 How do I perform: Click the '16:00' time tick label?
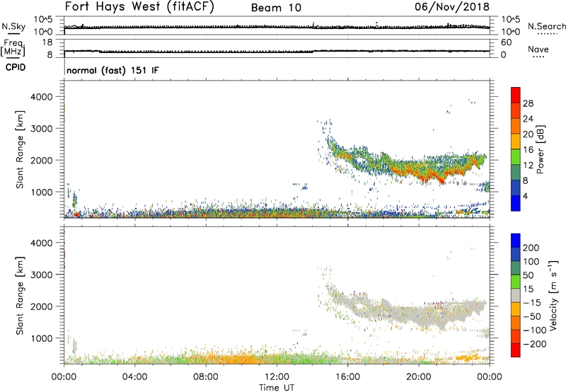347,377
